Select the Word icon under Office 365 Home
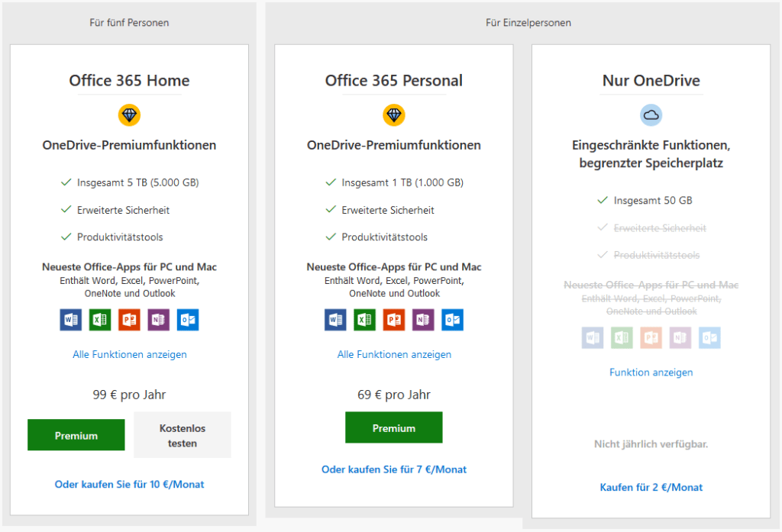The height and width of the screenshot is (532, 782). click(70, 320)
